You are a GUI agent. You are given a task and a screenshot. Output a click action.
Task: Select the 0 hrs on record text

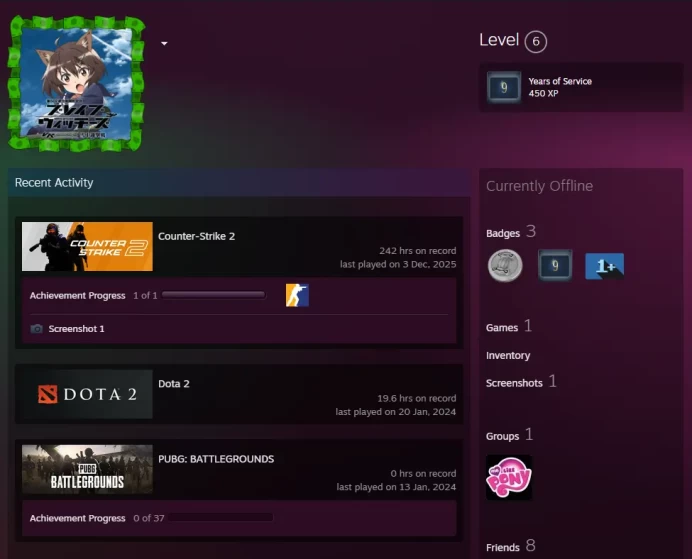tap(423, 473)
